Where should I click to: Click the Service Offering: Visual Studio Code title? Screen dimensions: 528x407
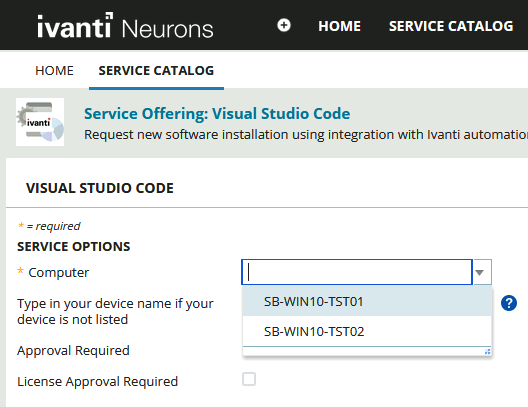pos(217,113)
